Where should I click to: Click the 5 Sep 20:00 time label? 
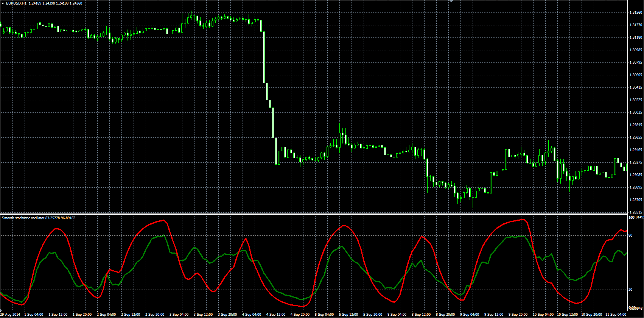pyautogui.click(x=373, y=315)
